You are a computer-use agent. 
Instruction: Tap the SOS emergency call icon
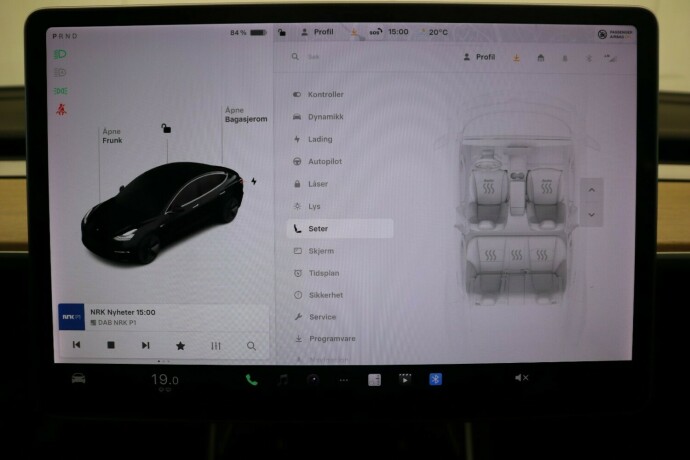pyautogui.click(x=375, y=32)
